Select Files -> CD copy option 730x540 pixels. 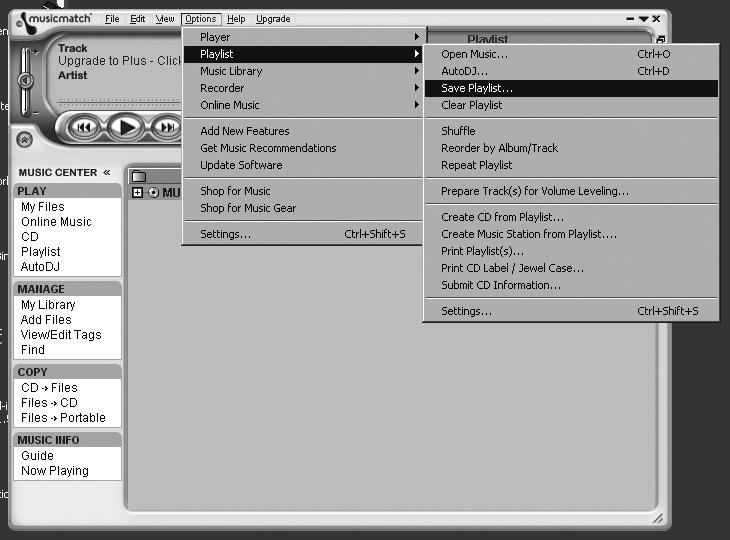[49, 403]
